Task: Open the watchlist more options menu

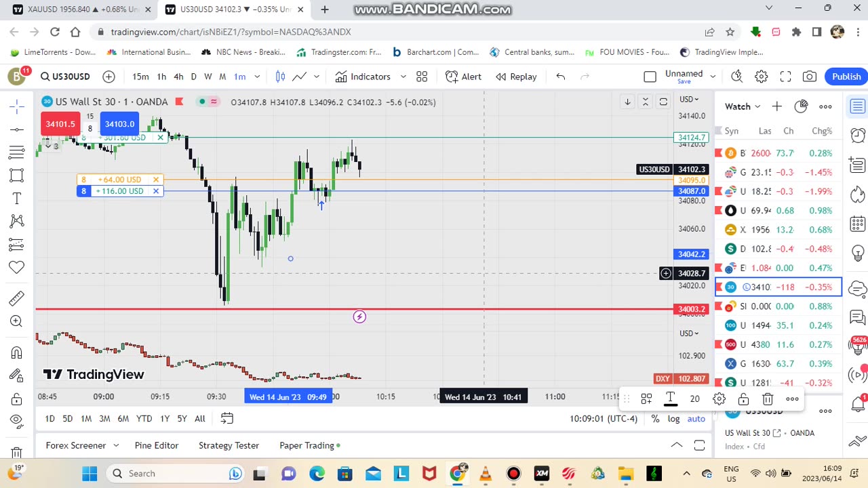Action: click(x=825, y=106)
